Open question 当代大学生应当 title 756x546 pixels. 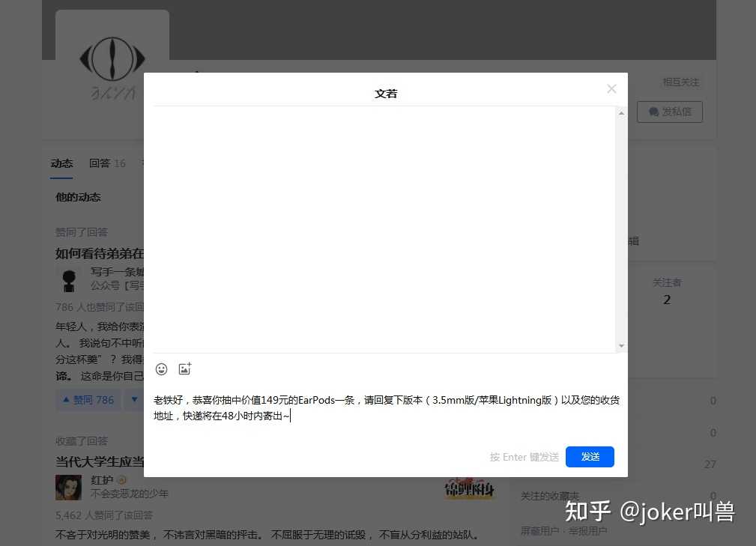[x=100, y=461]
